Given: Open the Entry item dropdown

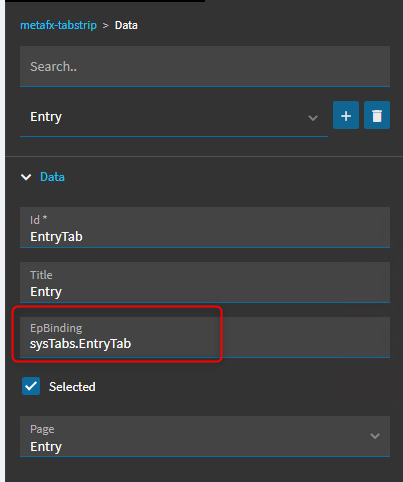Looking at the screenshot, I should 174,117.
